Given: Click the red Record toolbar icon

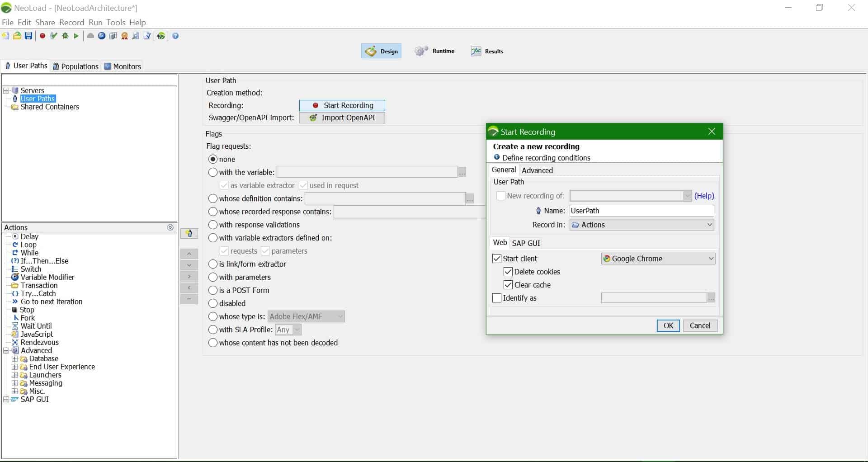Looking at the screenshot, I should click(x=42, y=36).
